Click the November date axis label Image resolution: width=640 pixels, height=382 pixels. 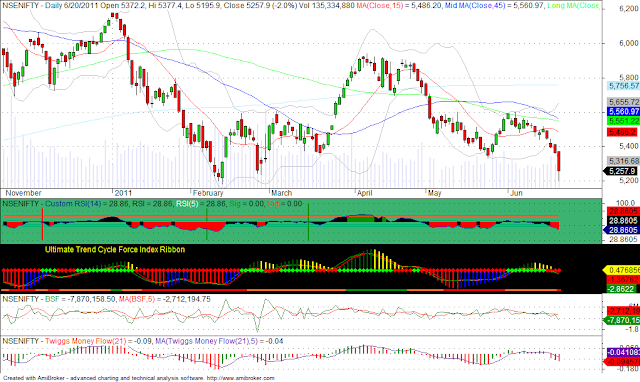tap(23, 193)
